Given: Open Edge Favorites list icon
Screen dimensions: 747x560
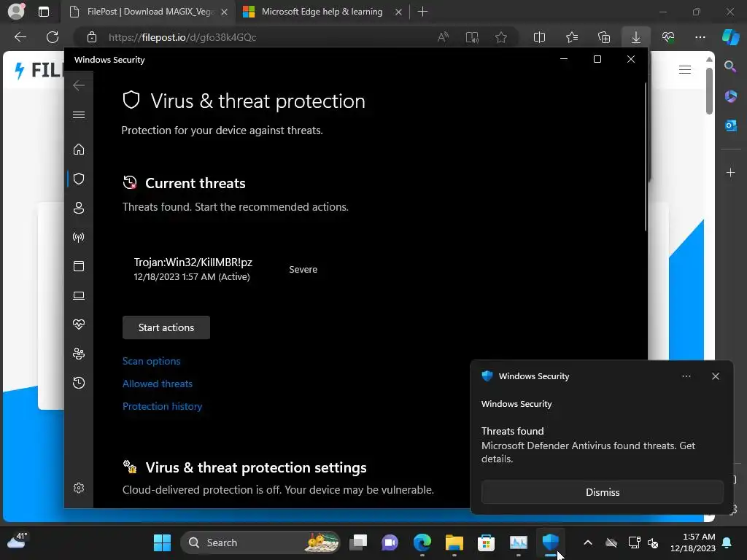Looking at the screenshot, I should pos(572,37).
